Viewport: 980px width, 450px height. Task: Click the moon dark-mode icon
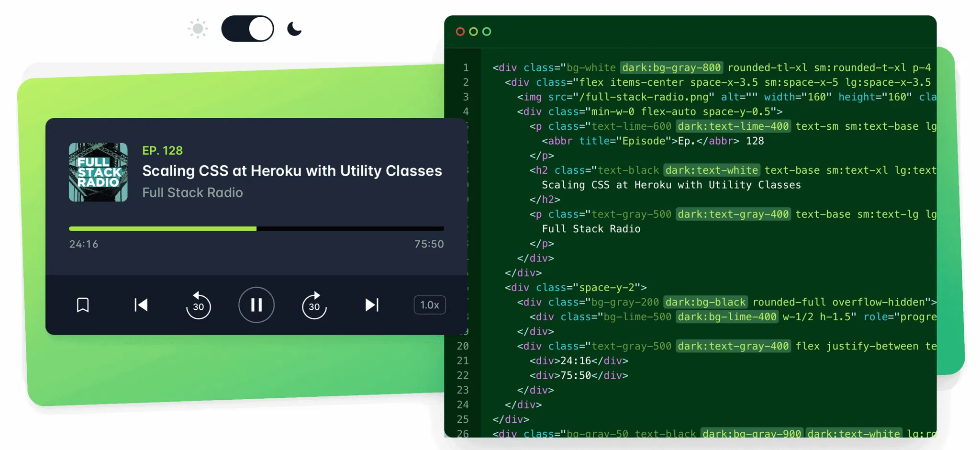coord(294,29)
